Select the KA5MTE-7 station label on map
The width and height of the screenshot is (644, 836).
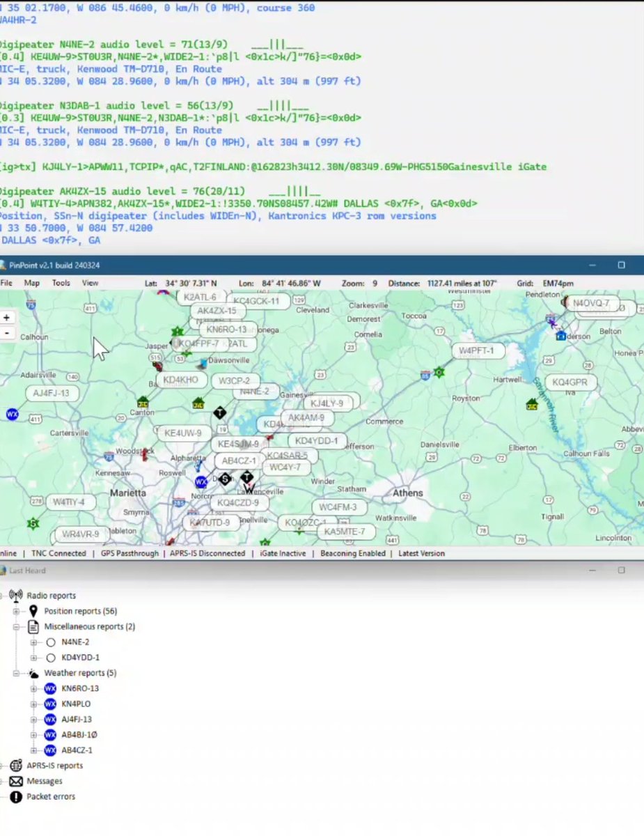tap(345, 532)
